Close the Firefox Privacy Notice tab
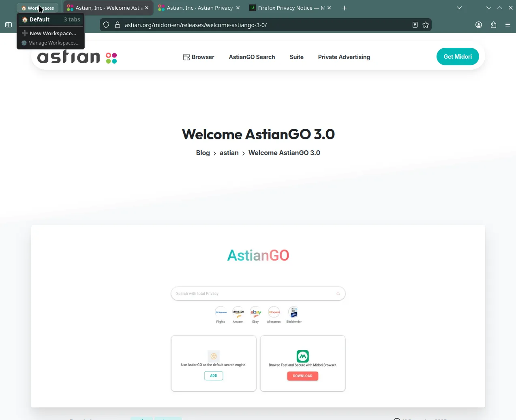This screenshot has height=420, width=516. pos(329,8)
